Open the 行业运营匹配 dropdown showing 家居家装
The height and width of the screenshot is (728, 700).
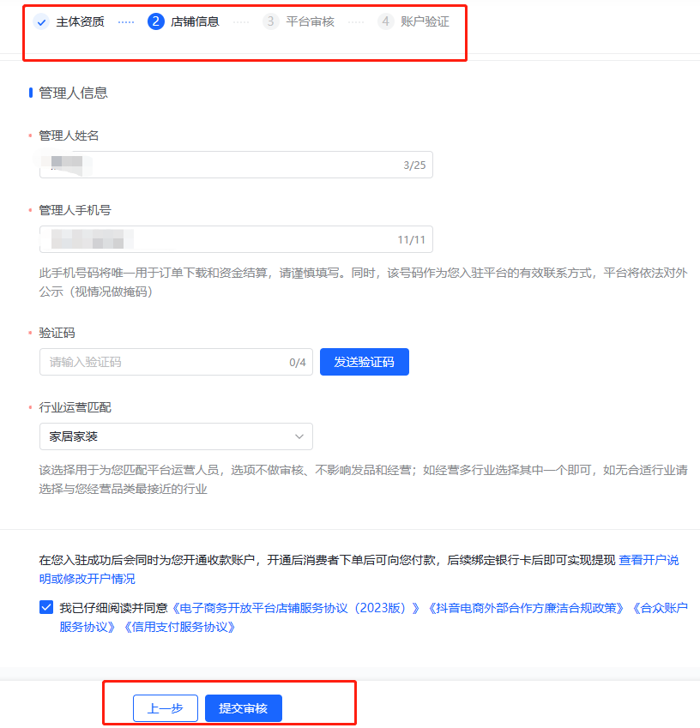click(x=176, y=436)
